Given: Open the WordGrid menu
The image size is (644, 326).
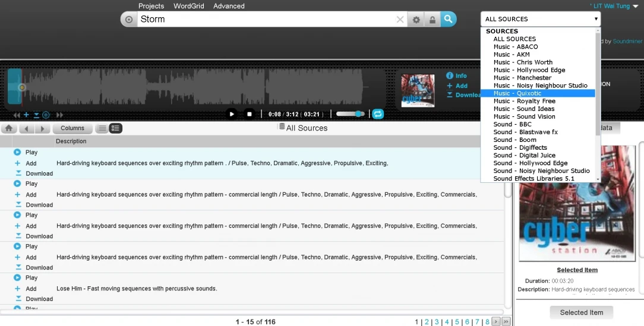Looking at the screenshot, I should [188, 6].
